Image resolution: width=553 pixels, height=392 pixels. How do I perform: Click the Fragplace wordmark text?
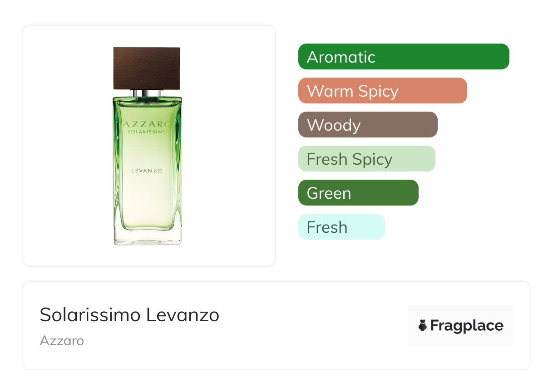coord(467,326)
